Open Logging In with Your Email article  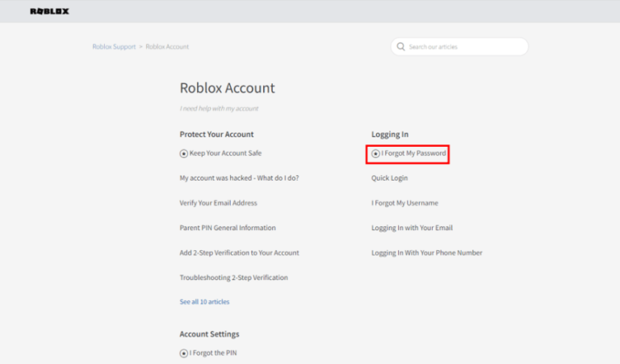pyautogui.click(x=412, y=228)
